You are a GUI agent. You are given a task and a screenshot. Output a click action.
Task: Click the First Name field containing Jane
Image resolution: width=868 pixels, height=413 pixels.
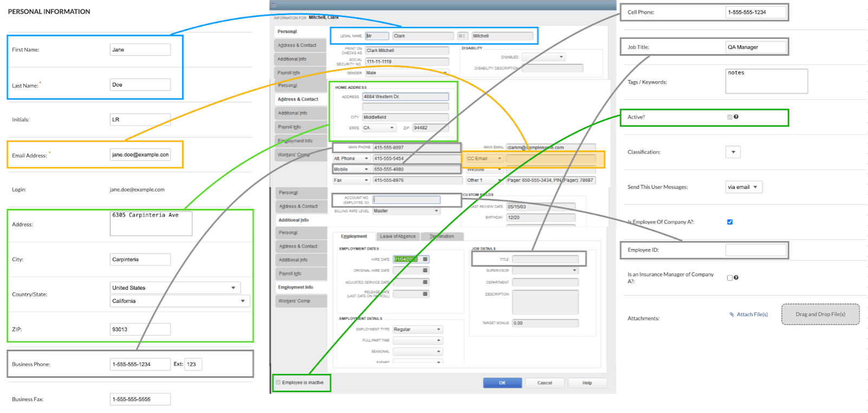(140, 50)
